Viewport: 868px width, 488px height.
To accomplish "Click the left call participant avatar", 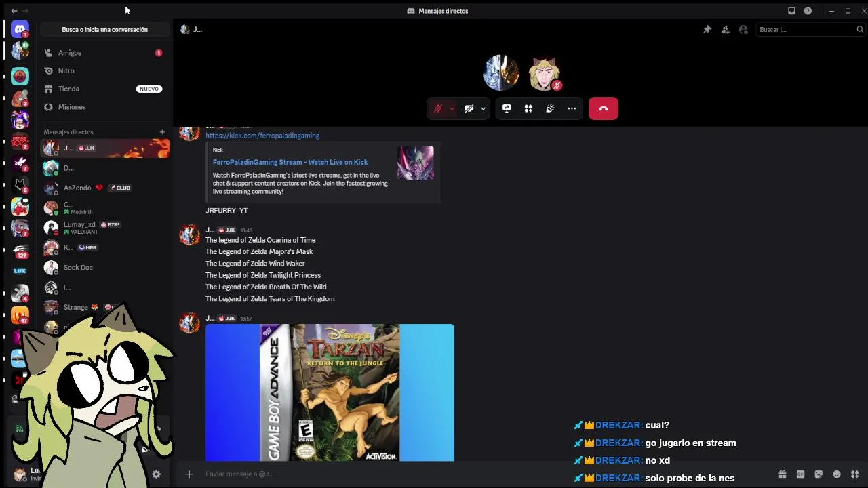I will pos(501,73).
